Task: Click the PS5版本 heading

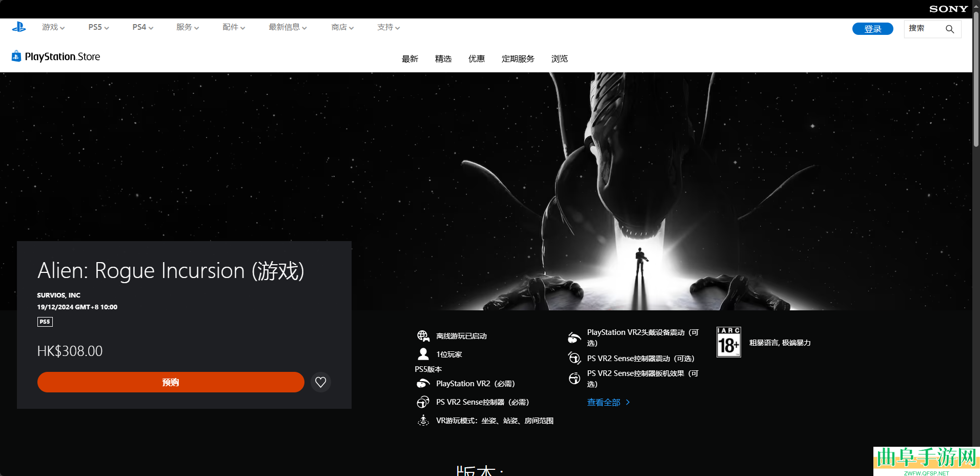Action: coord(428,369)
